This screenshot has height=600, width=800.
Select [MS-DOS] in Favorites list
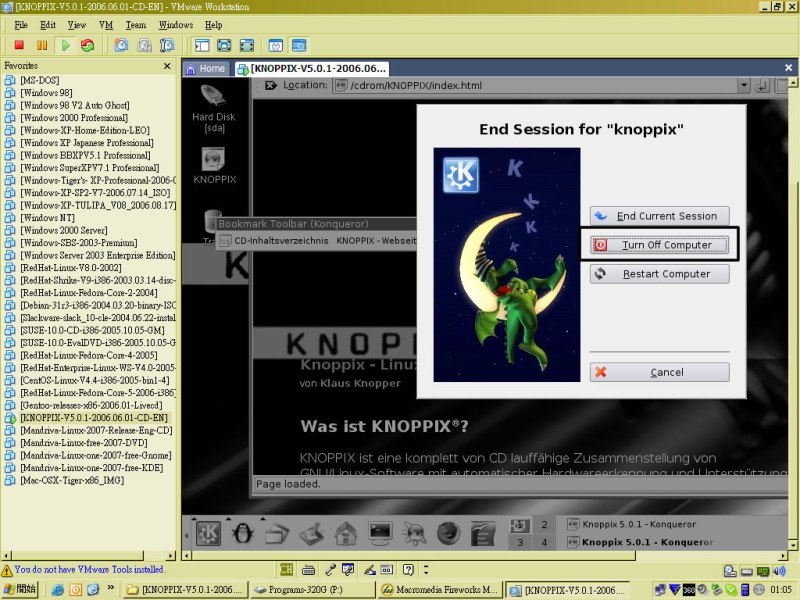(x=39, y=80)
